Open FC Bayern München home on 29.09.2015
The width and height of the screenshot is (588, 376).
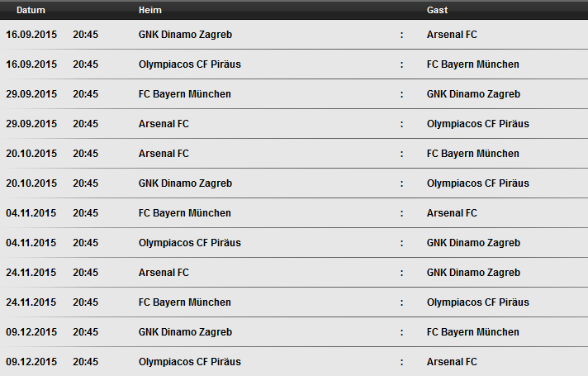pos(185,94)
